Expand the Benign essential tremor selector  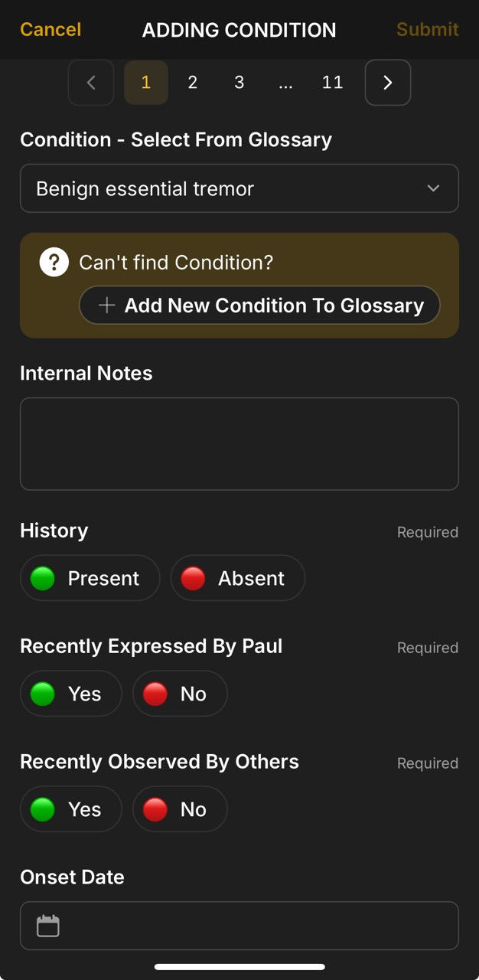point(239,188)
